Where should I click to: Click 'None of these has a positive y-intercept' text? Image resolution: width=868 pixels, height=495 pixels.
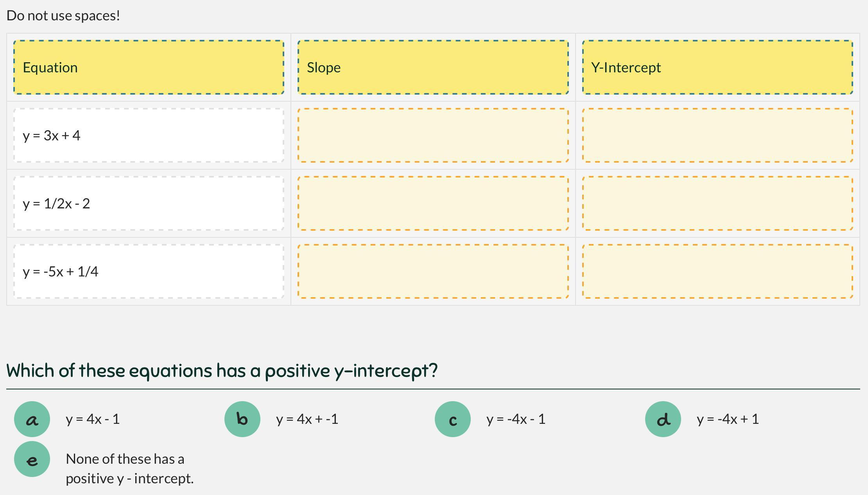click(x=129, y=468)
